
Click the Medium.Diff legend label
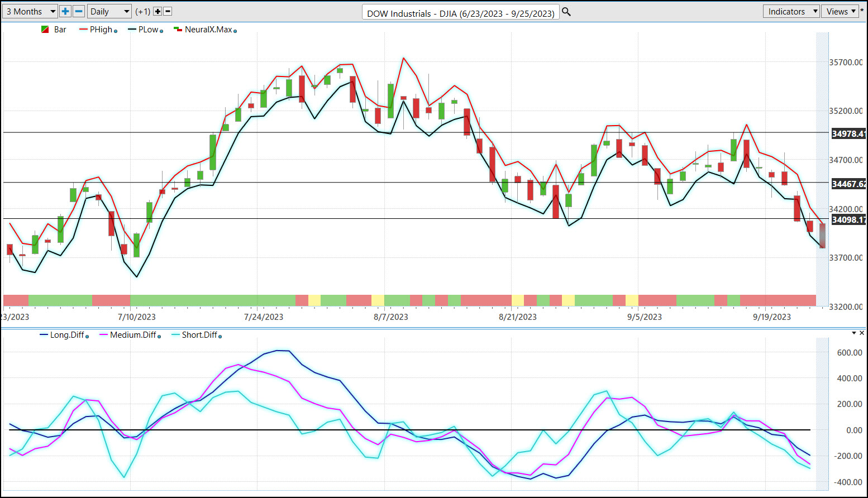click(133, 335)
